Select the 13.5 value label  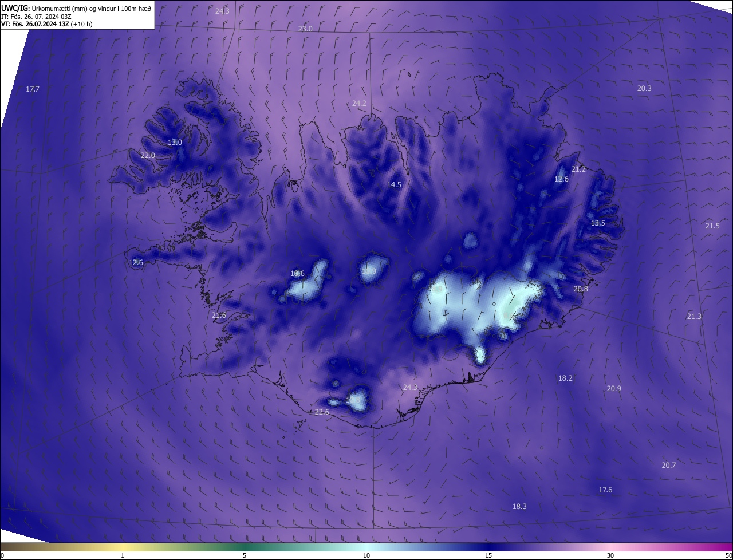click(598, 223)
